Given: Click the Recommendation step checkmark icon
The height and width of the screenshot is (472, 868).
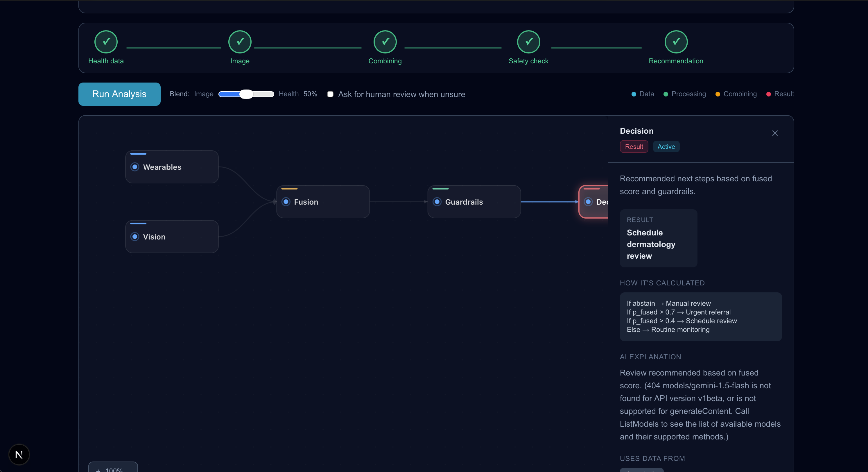Looking at the screenshot, I should click(676, 42).
